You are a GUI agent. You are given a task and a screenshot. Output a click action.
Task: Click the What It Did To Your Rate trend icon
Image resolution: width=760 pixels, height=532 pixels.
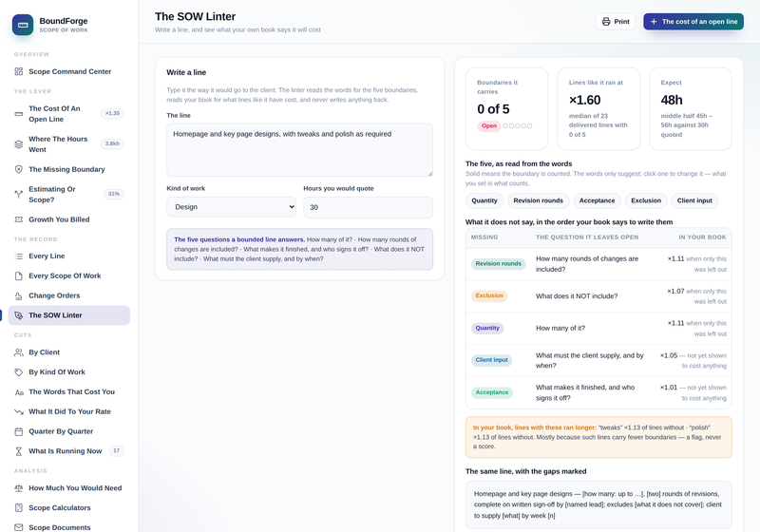[18, 412]
